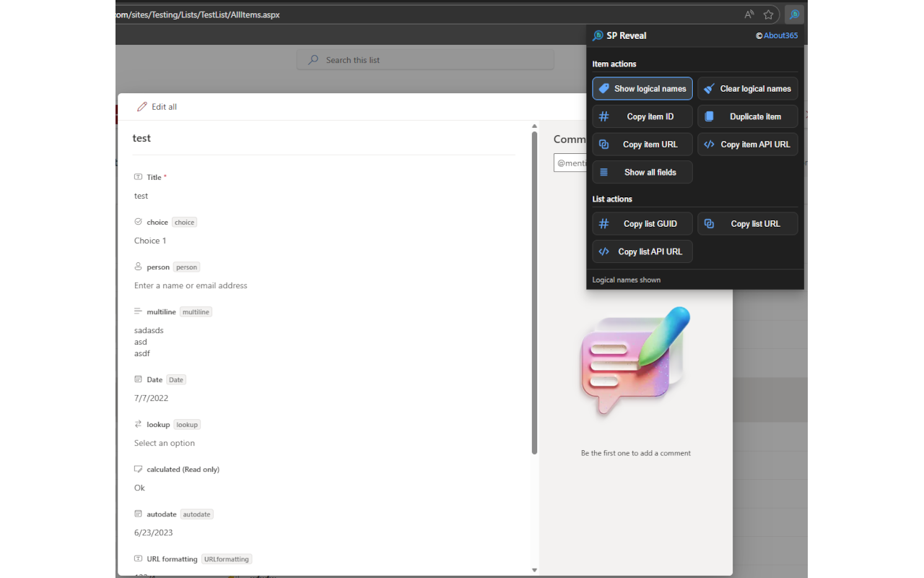Screen dimensions: 924x578
Task: Add page to favorites with star icon
Action: [x=769, y=14]
